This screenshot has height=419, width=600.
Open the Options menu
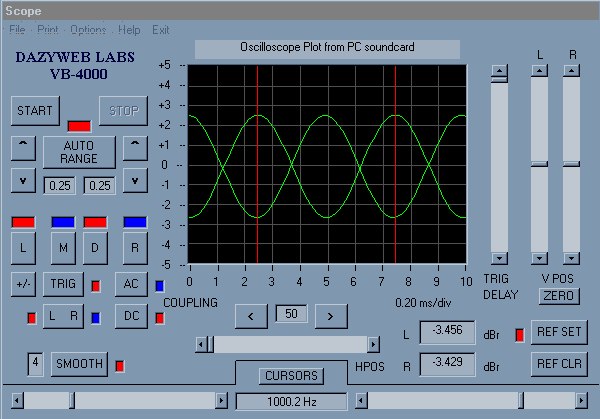click(x=88, y=30)
